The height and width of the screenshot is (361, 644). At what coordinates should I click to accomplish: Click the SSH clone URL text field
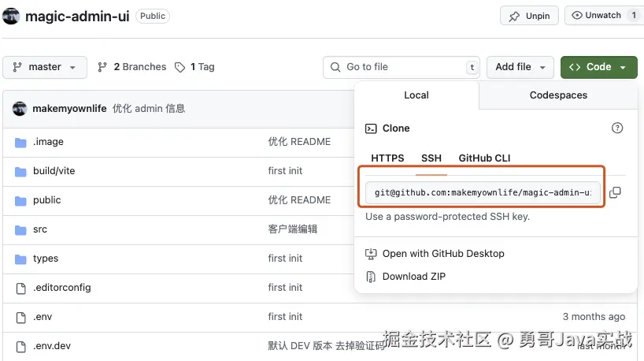tap(483, 192)
